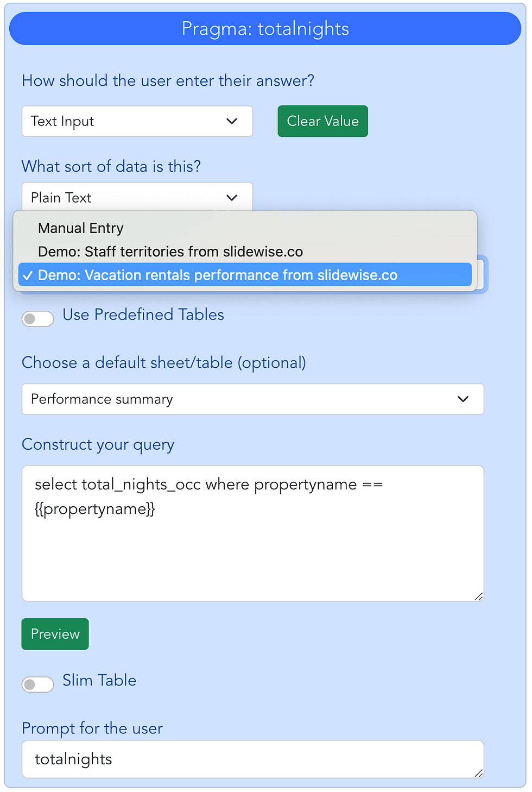
Task: Click the Construct your query label
Action: pos(98,444)
